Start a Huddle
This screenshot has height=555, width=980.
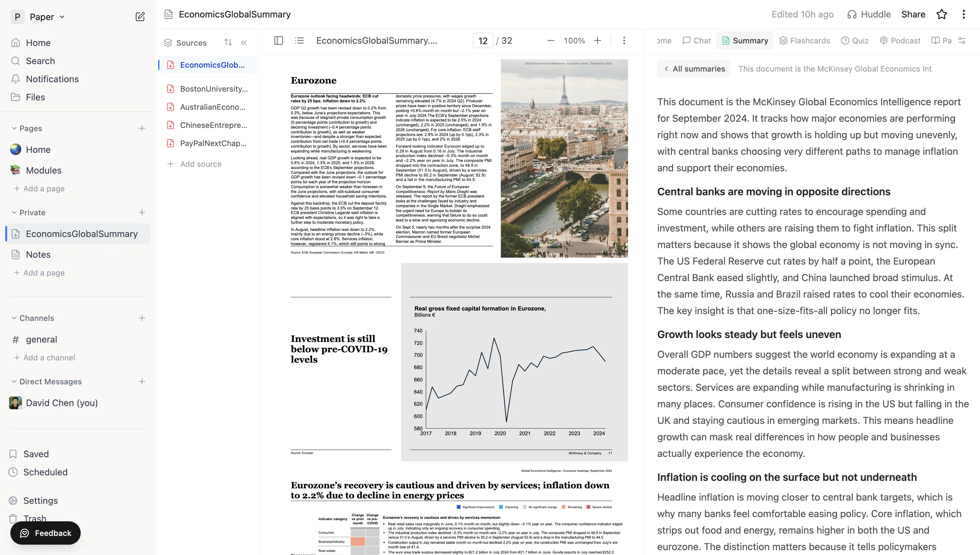click(869, 15)
